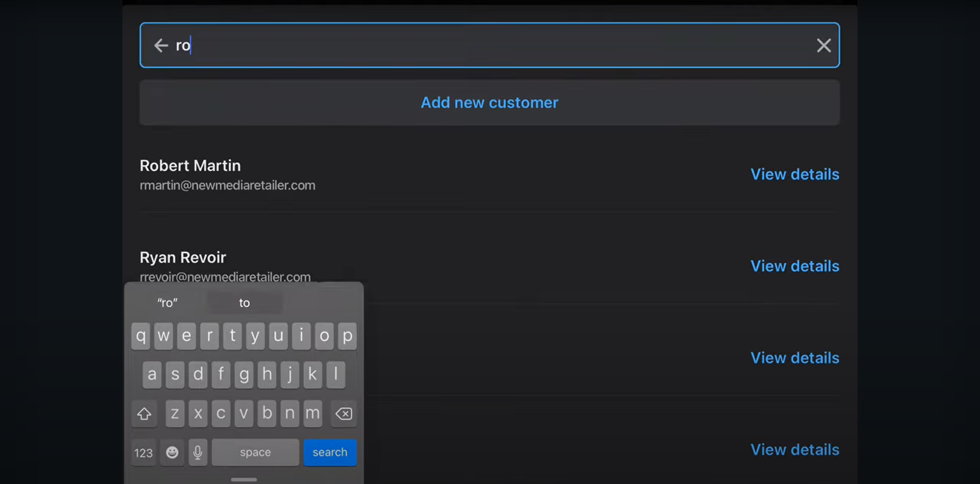View details for Ryan Revoir
Viewport: 980px width, 484px height.
tap(794, 266)
